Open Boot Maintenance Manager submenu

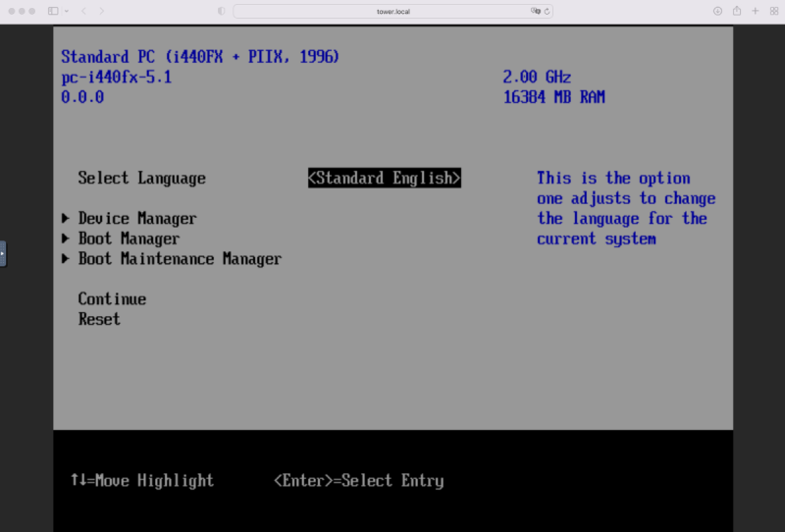pyautogui.click(x=180, y=259)
